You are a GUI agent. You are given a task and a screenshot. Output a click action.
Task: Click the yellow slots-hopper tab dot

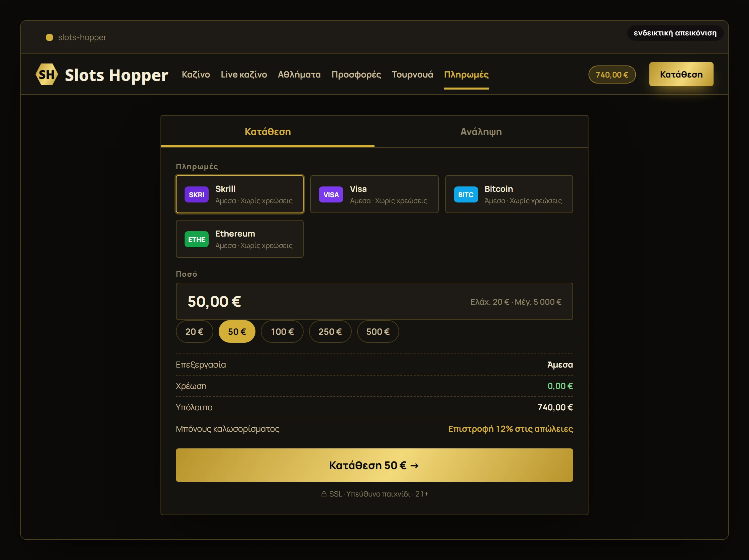coord(49,37)
